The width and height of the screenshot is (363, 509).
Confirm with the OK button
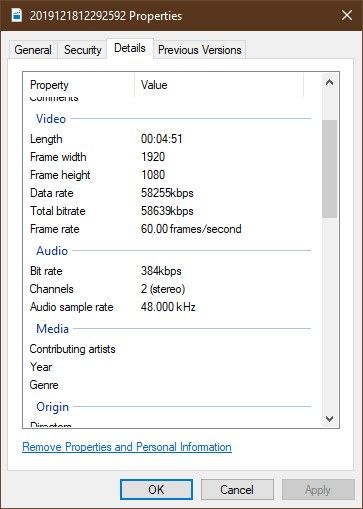click(156, 490)
